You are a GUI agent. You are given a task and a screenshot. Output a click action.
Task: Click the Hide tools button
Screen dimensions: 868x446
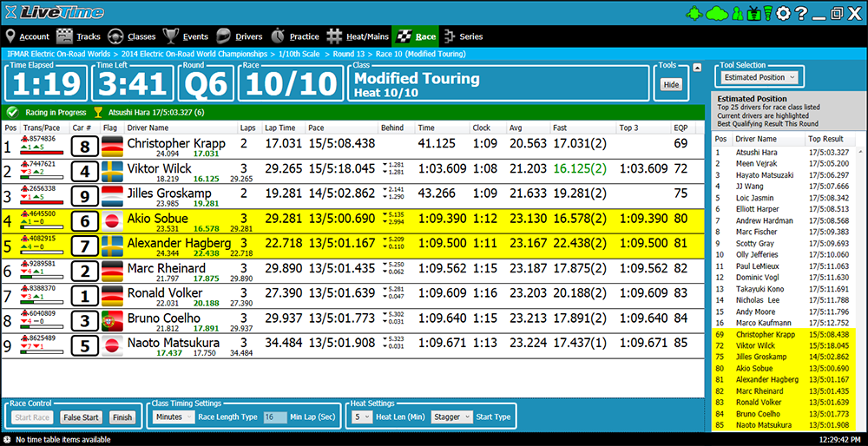[x=671, y=85]
